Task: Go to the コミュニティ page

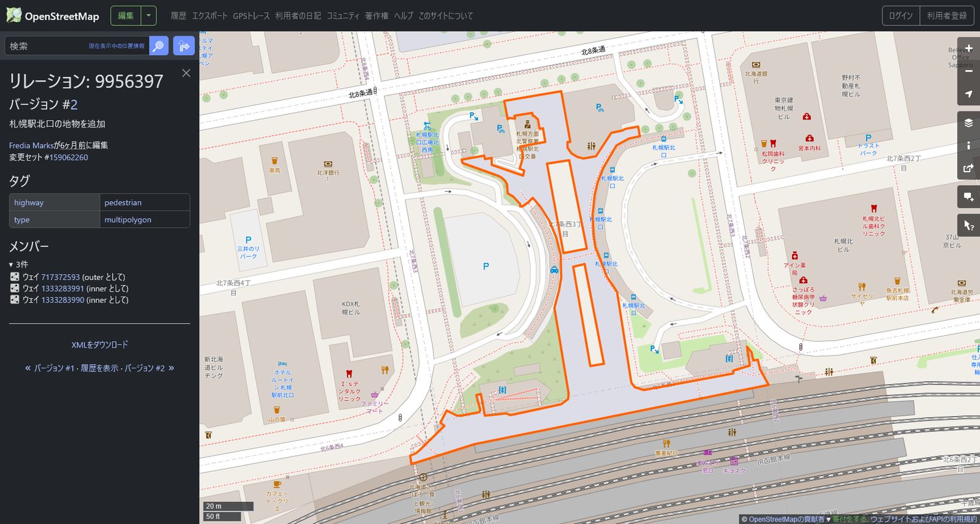Action: coord(343,16)
